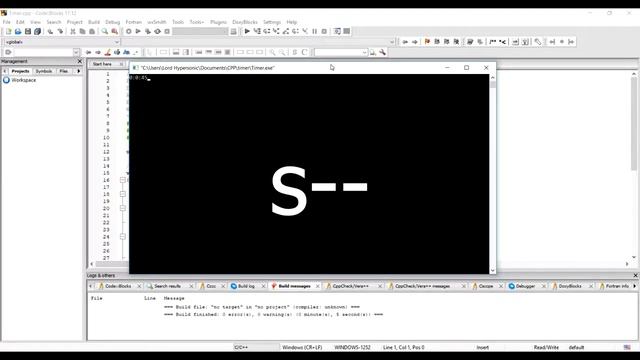Image resolution: width=640 pixels, height=360 pixels.
Task: Start debugging with the Debug/Continue icon
Action: [247, 31]
